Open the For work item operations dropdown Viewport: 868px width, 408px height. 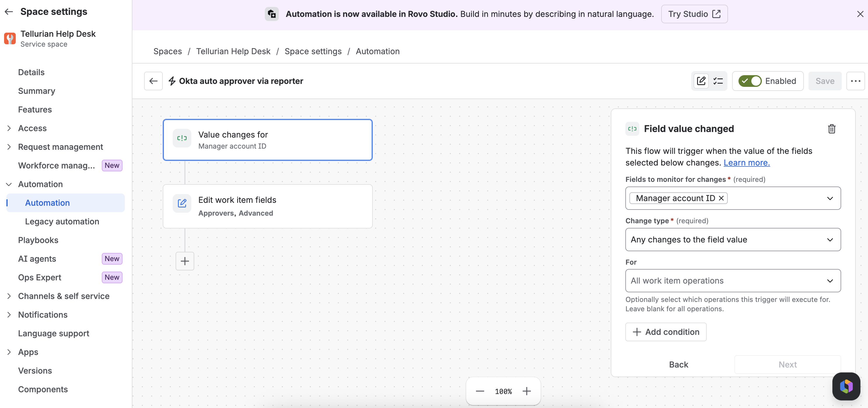pos(733,280)
